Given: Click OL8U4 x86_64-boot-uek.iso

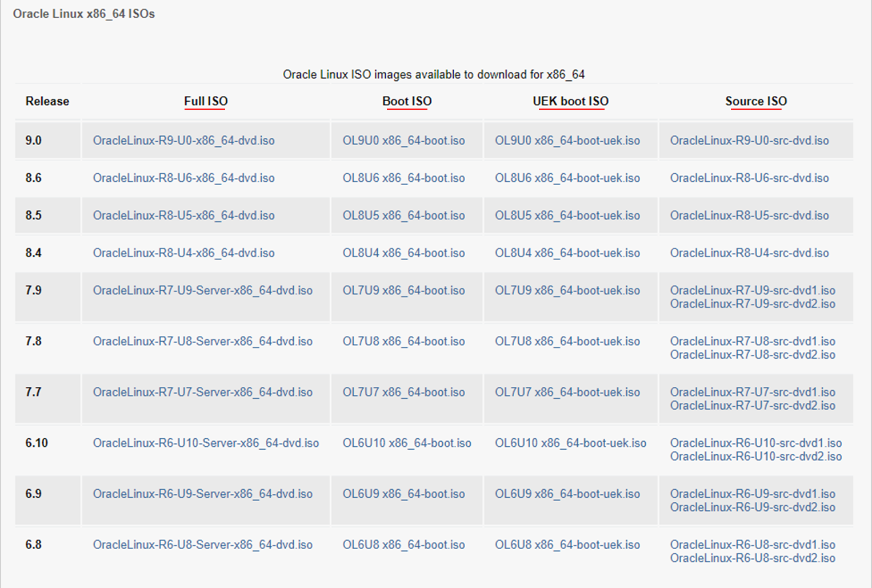Looking at the screenshot, I should (x=567, y=253).
